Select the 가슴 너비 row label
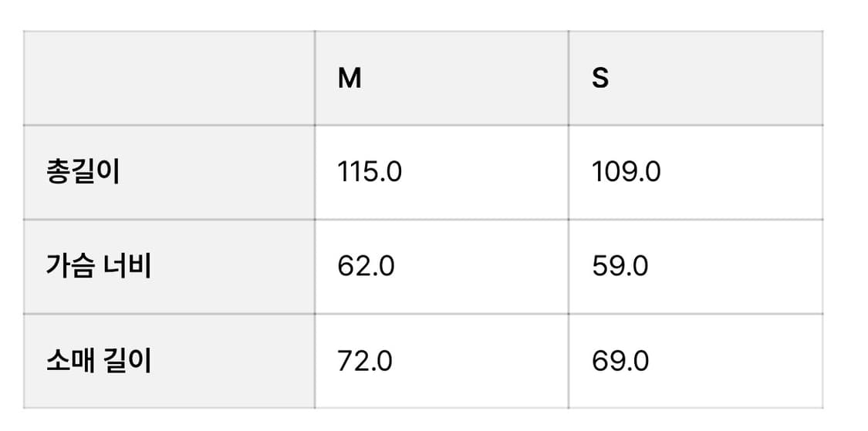 coord(98,267)
